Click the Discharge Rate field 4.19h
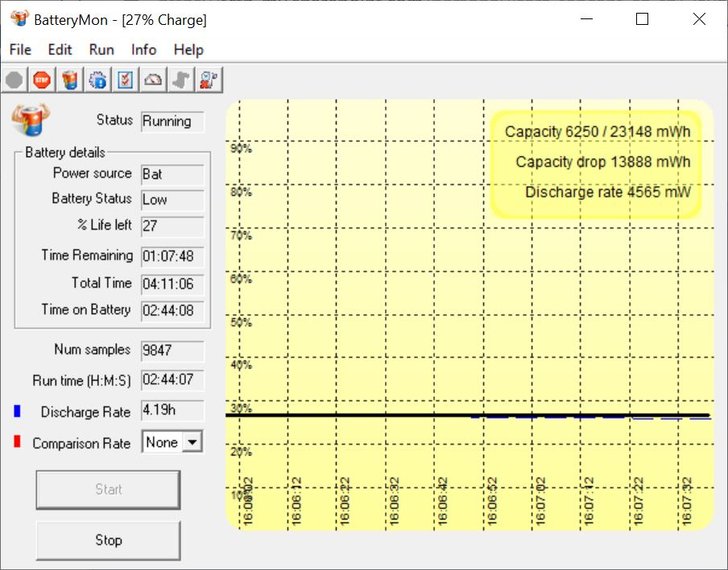This screenshot has height=570, width=728. tap(172, 410)
